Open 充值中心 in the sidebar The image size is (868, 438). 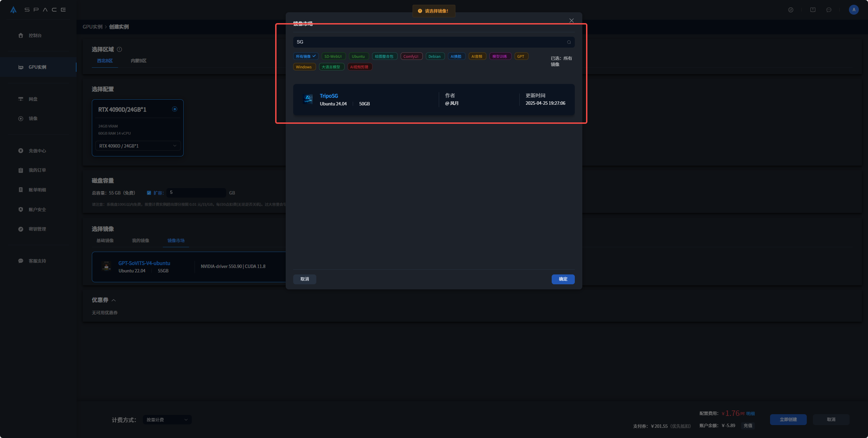pyautogui.click(x=37, y=151)
